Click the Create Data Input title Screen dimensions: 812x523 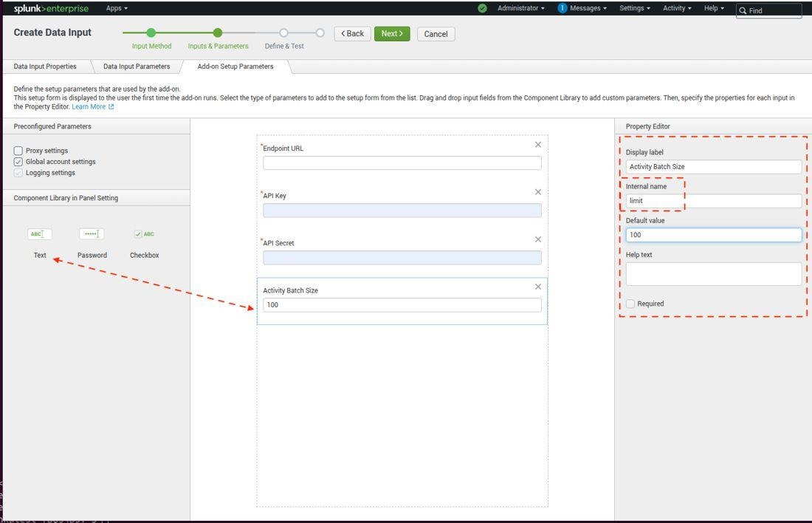click(x=52, y=33)
